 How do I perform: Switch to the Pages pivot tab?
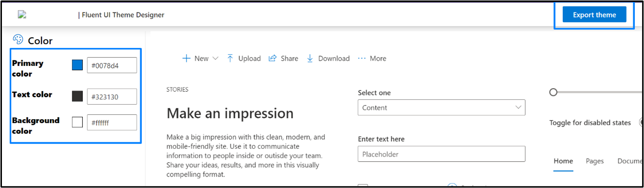click(595, 161)
